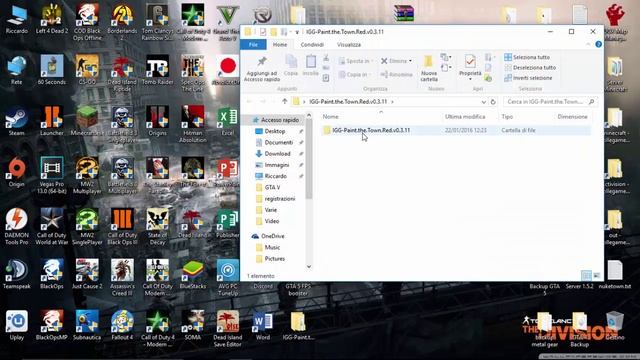Expand breadcrumb arrow after folder name

(392, 102)
